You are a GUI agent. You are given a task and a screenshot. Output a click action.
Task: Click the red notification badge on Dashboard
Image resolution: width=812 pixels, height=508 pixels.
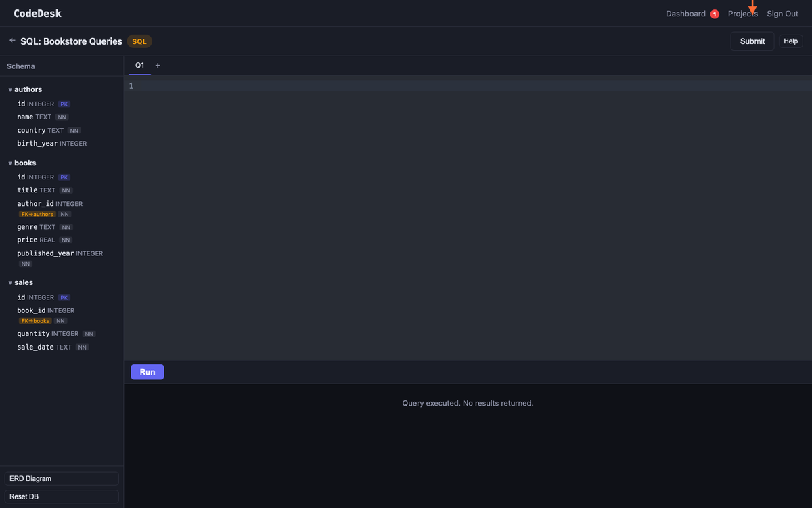click(x=715, y=14)
